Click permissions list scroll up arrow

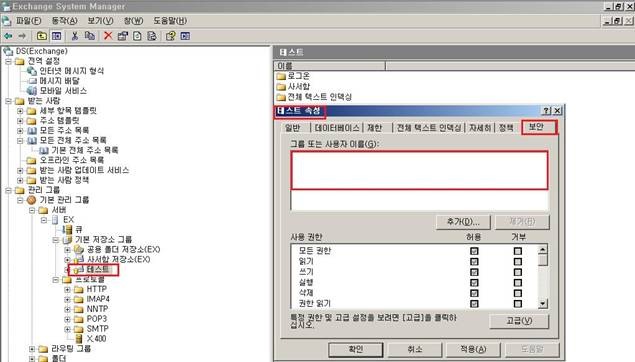pyautogui.click(x=543, y=249)
